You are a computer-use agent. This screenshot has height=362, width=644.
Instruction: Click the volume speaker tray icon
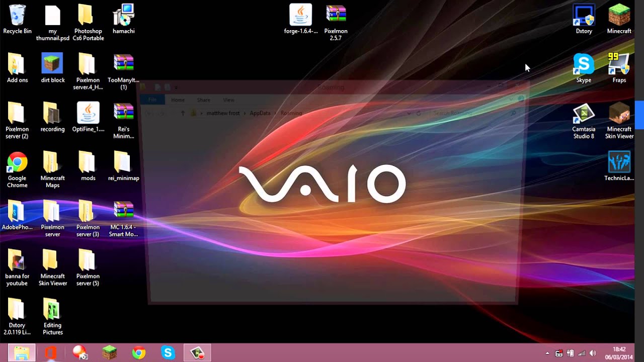(x=593, y=353)
